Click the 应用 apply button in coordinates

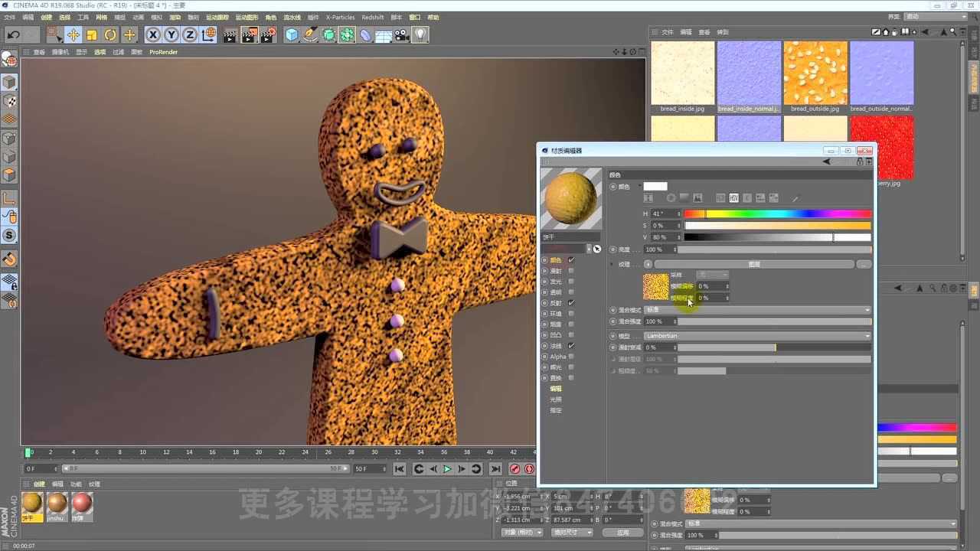(622, 532)
